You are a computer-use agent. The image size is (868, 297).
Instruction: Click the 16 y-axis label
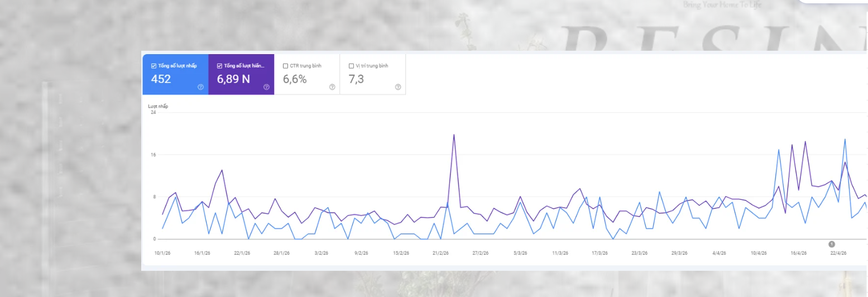tap(153, 155)
